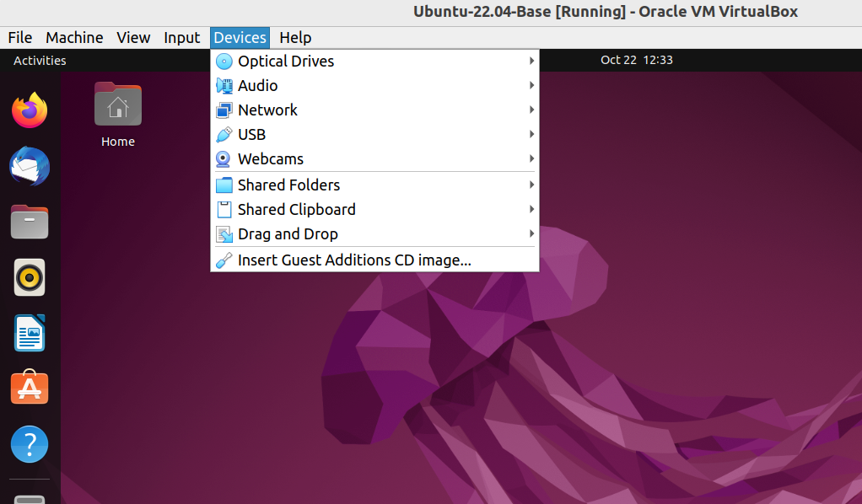
Task: Open the Input menu
Action: pos(181,38)
